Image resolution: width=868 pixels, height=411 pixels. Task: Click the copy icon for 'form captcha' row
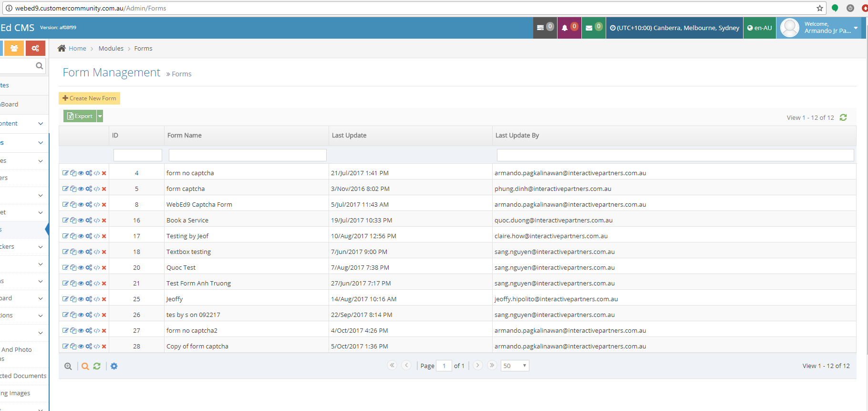coord(73,189)
